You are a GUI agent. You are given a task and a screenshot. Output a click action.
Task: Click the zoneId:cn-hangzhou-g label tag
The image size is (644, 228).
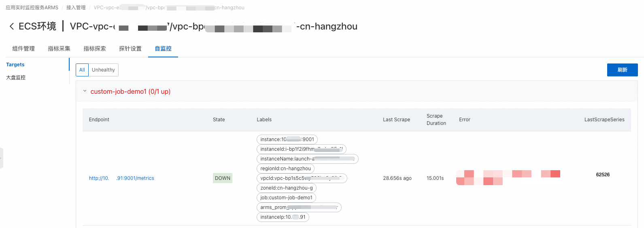click(287, 188)
